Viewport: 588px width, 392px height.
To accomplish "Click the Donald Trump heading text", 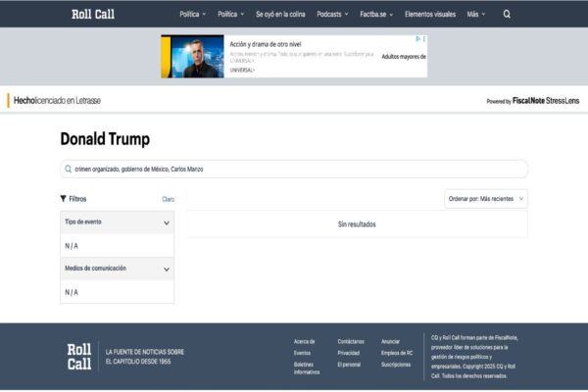I will [x=105, y=139].
